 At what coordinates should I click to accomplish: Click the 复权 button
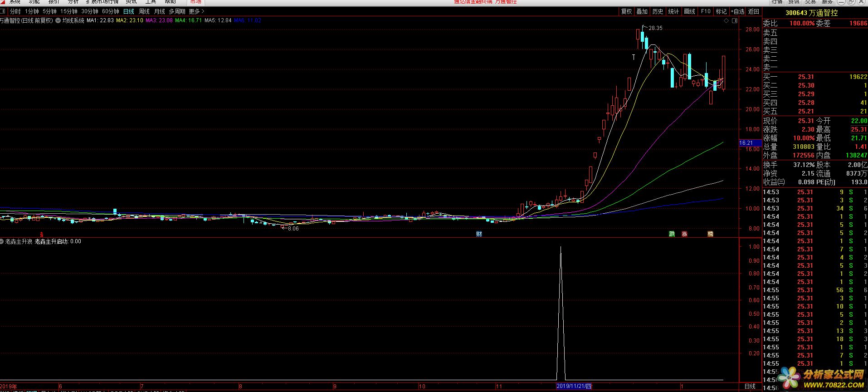click(x=626, y=11)
